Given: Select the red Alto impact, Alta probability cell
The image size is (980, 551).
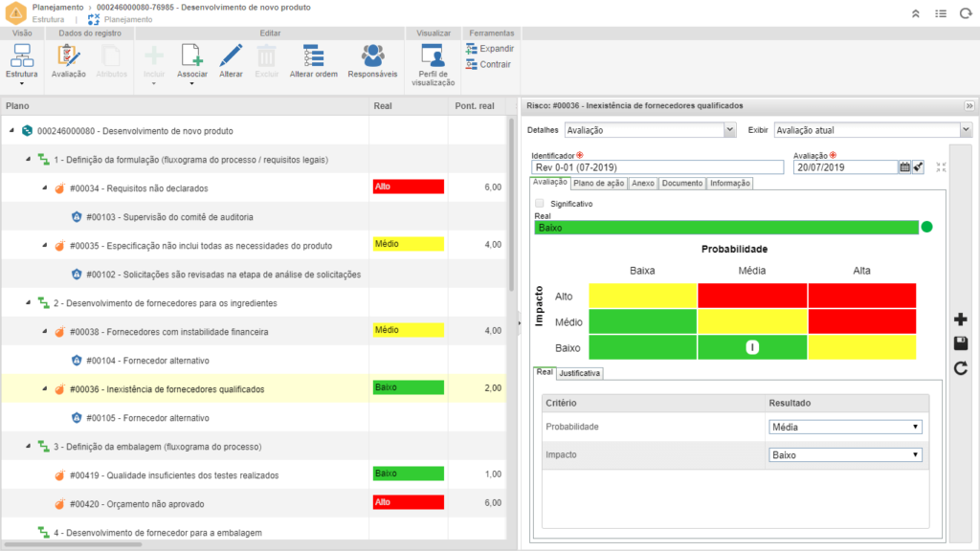Looking at the screenshot, I should [861, 296].
